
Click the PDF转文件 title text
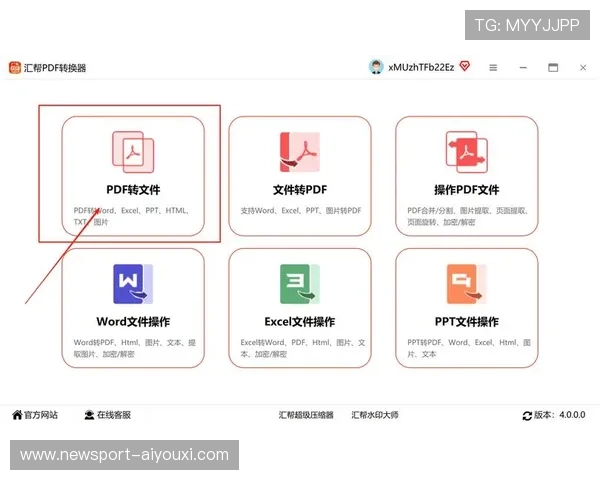click(133, 189)
